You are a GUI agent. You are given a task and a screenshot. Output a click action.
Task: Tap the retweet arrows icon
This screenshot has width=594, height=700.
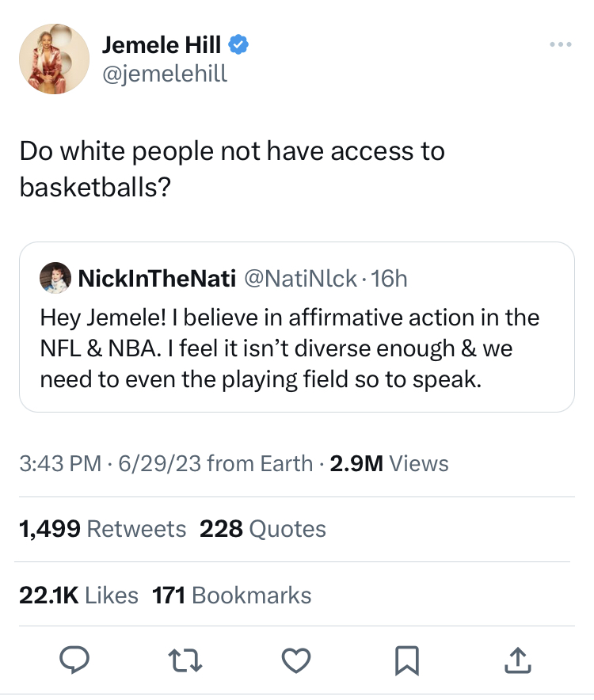point(188,660)
